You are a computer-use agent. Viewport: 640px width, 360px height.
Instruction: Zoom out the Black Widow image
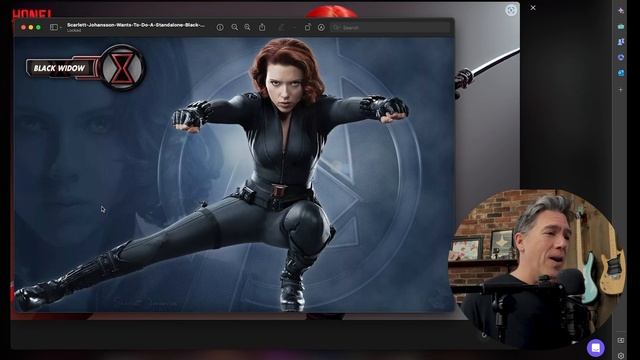pyautogui.click(x=235, y=27)
